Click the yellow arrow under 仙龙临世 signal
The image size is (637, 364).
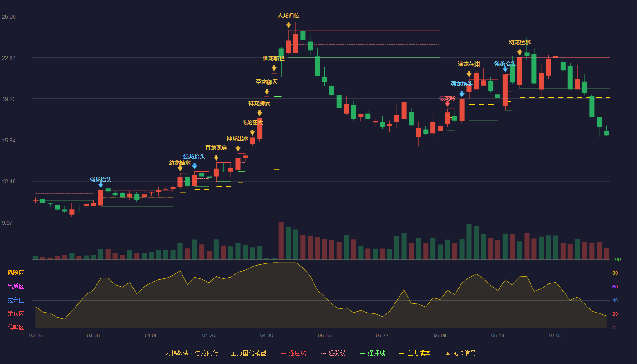pos(274,68)
